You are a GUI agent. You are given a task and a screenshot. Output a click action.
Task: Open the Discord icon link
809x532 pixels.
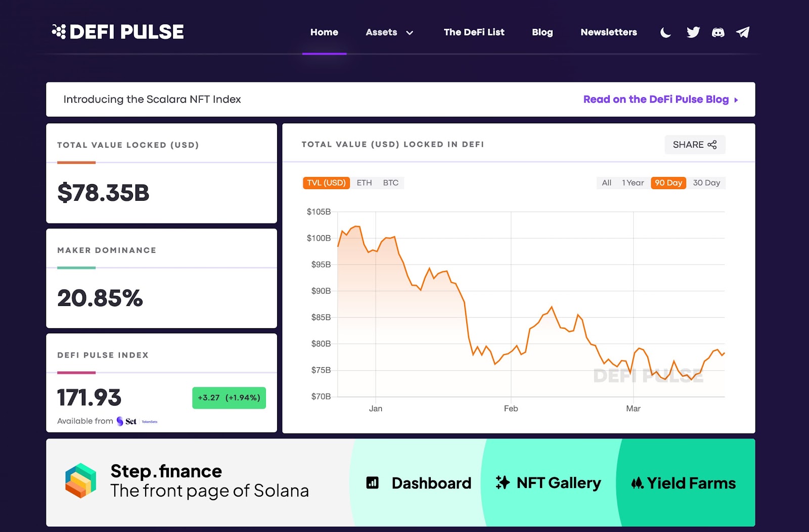(718, 32)
